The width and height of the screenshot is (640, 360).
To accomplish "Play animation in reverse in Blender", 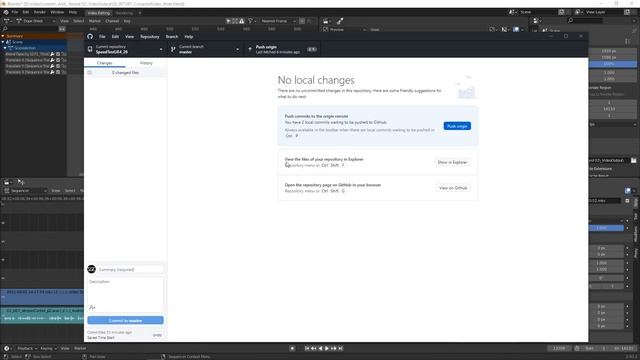I will 320,348.
